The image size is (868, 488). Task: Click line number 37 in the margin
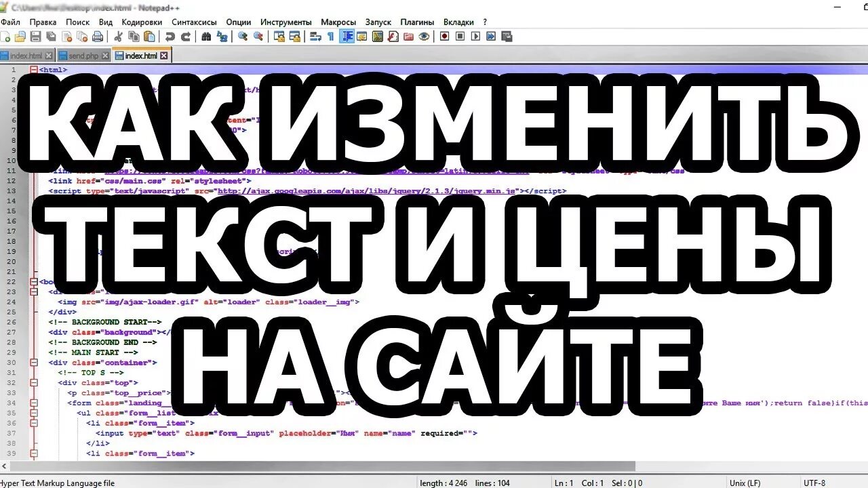[12, 433]
